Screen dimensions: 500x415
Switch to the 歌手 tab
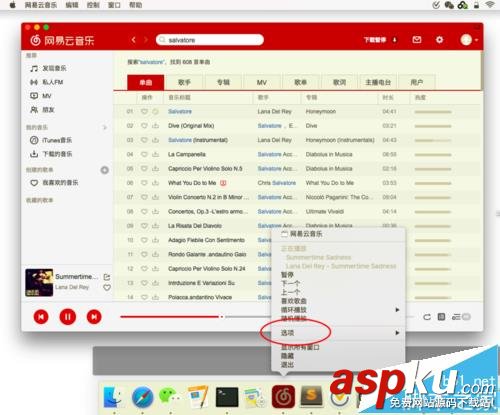pyautogui.click(x=184, y=82)
